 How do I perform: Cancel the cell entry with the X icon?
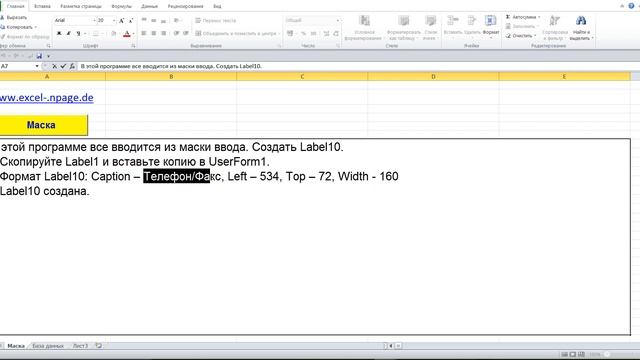54,66
